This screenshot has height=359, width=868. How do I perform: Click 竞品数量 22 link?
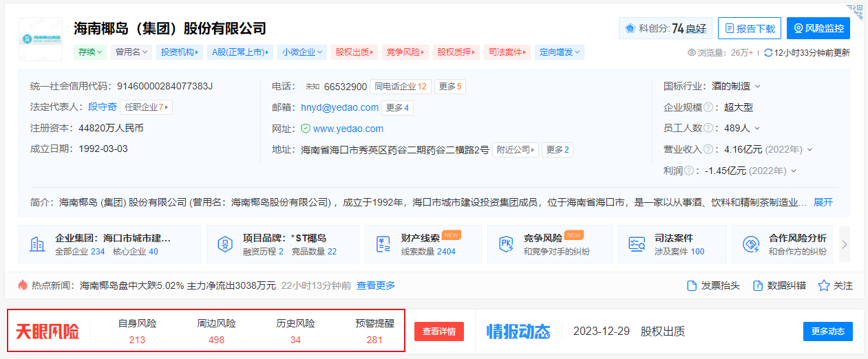(314, 252)
